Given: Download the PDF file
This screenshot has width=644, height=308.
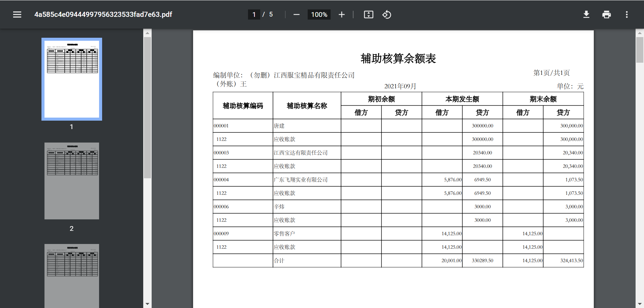Looking at the screenshot, I should point(586,14).
